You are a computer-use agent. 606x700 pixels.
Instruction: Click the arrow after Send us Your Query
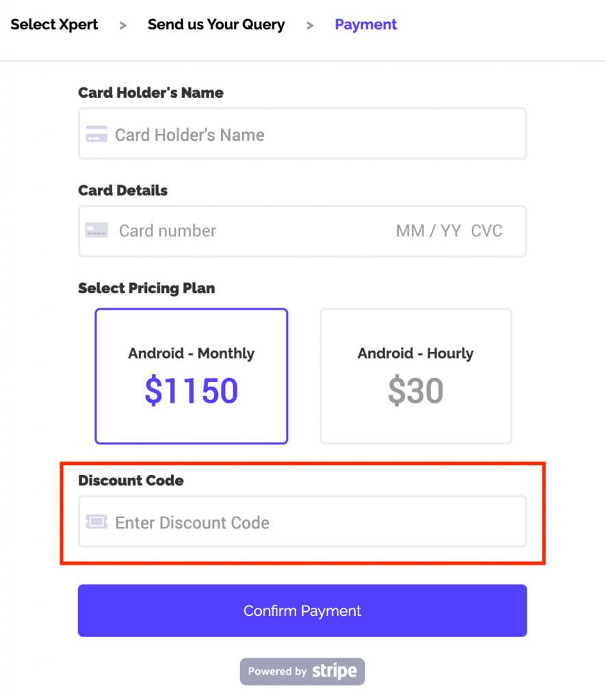[x=310, y=25]
